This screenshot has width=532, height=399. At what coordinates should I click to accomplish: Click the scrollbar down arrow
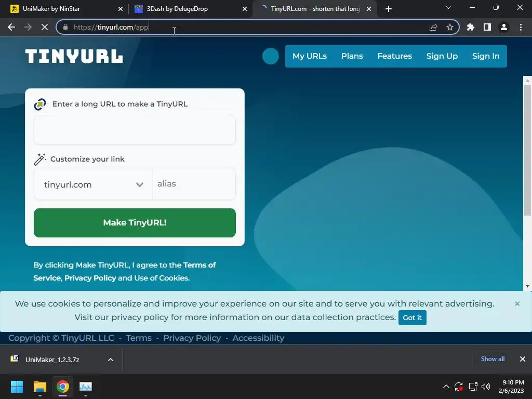527,286
